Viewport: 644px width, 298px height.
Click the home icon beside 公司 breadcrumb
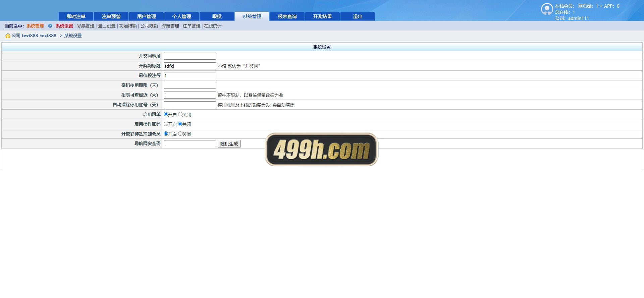(x=7, y=36)
